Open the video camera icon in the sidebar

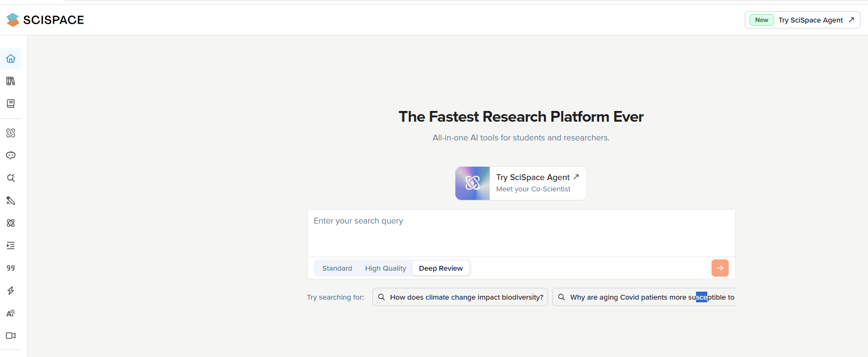[11, 336]
